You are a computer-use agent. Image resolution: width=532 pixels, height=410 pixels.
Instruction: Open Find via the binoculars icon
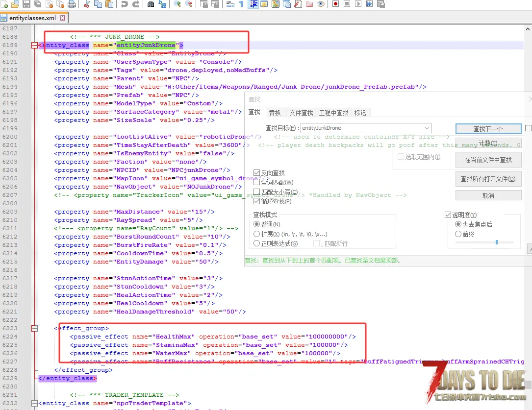coord(151,4)
